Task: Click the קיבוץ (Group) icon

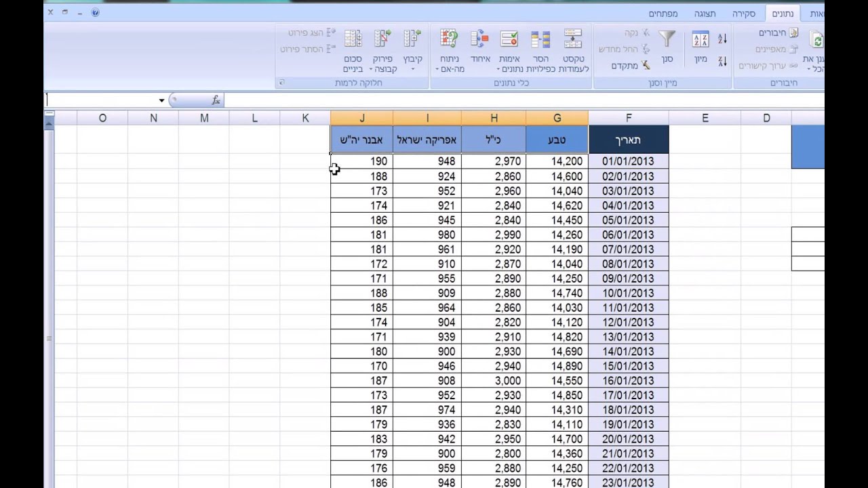Action: (412, 39)
